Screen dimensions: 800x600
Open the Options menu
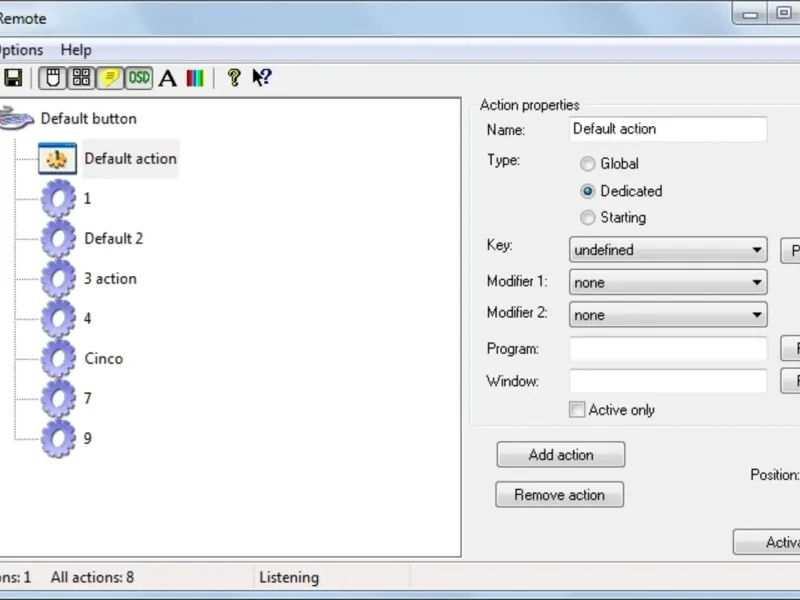click(21, 50)
